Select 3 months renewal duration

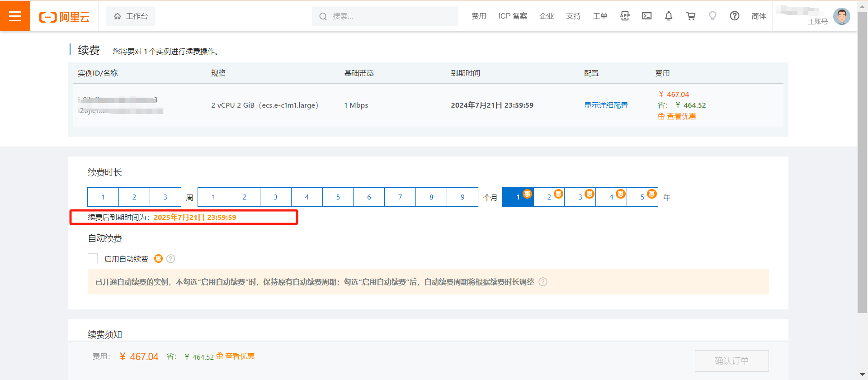[276, 197]
